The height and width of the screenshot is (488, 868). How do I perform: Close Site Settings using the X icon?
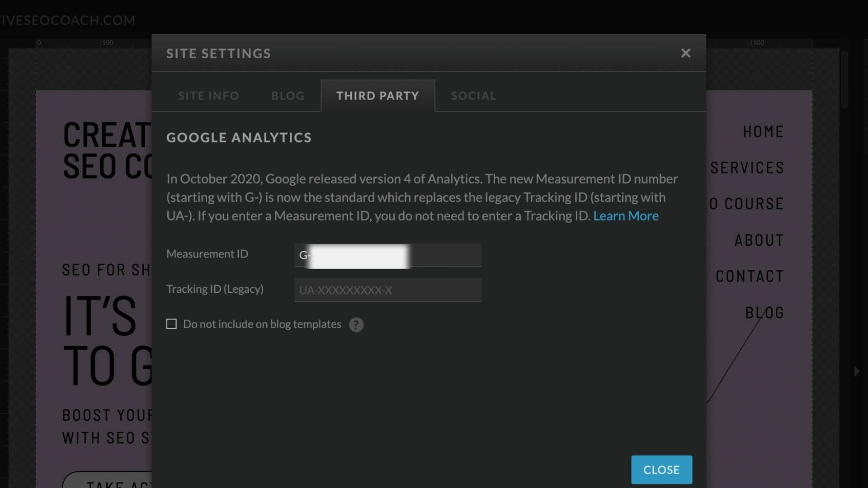coord(685,53)
